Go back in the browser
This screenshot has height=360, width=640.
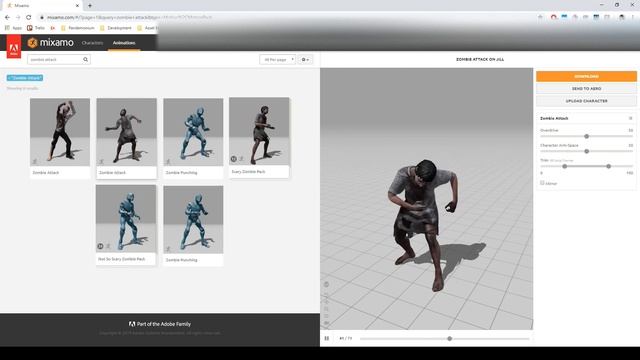pyautogui.click(x=7, y=18)
